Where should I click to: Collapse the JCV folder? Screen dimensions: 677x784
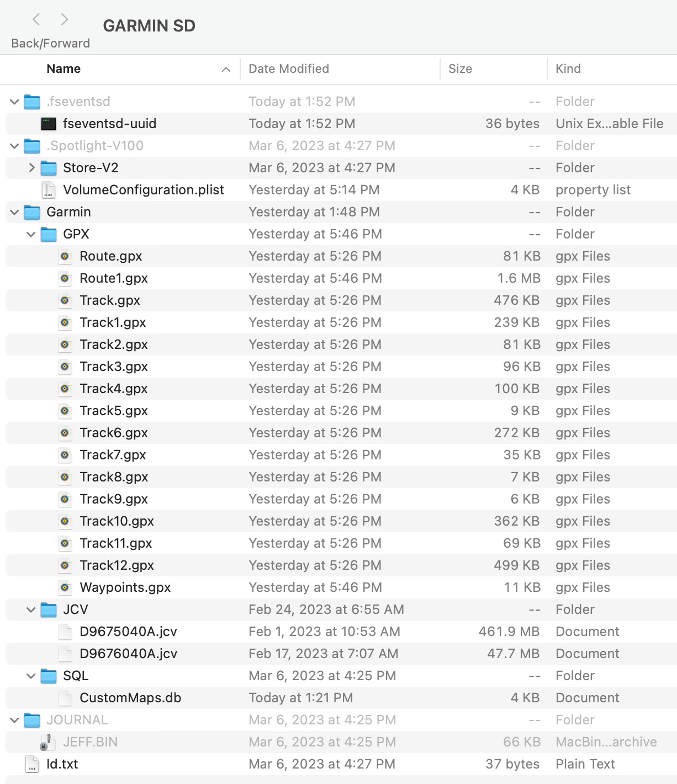coord(31,610)
